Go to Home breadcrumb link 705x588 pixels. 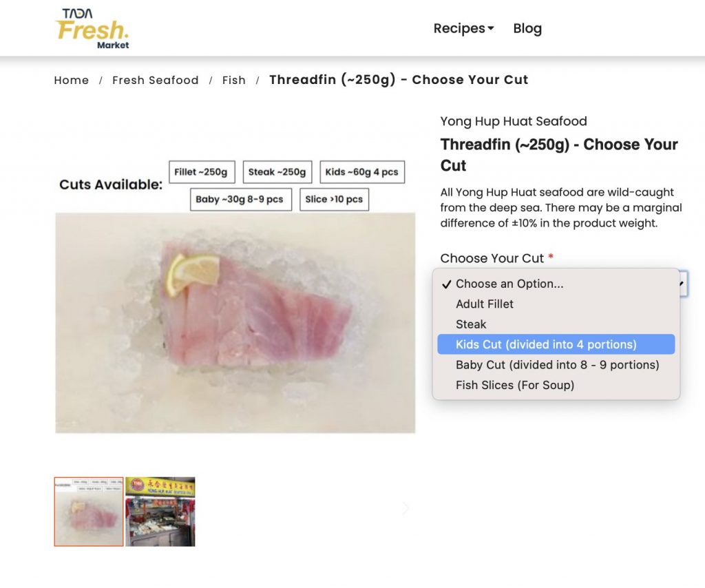[x=72, y=80]
